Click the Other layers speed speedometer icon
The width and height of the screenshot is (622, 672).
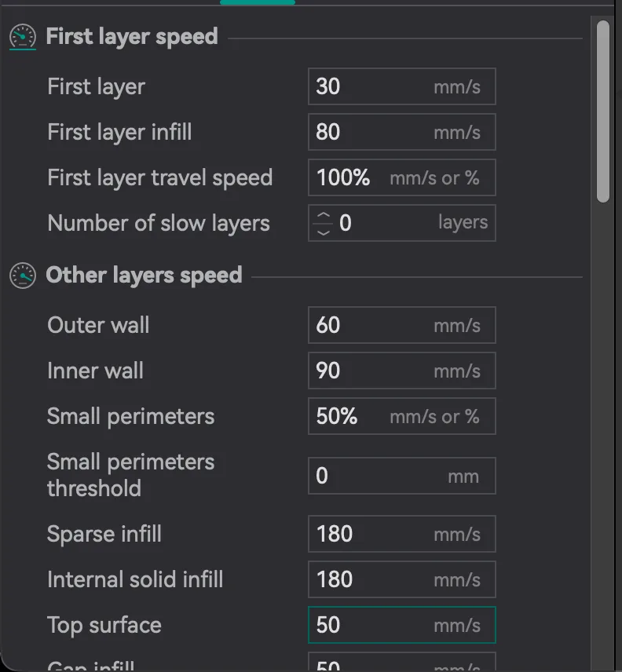tap(23, 275)
